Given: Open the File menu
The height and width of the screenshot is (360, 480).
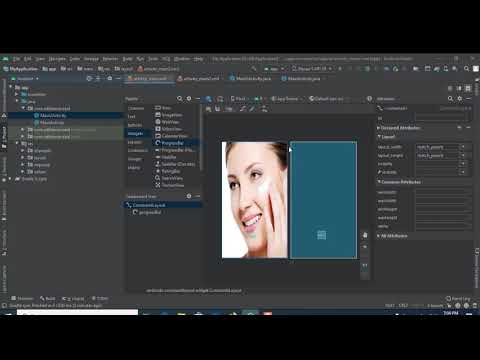Looking at the screenshot, I should 16,59.
